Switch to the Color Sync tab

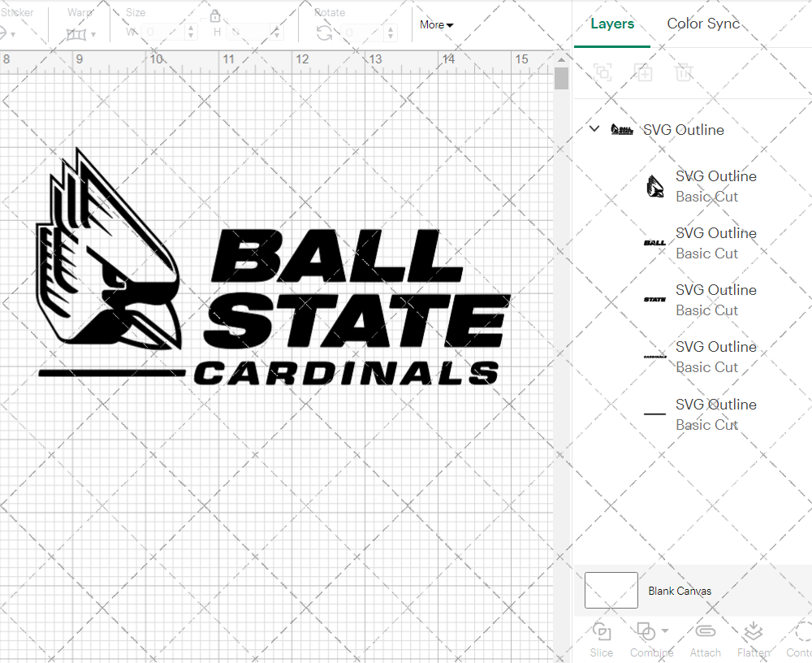[x=703, y=24]
